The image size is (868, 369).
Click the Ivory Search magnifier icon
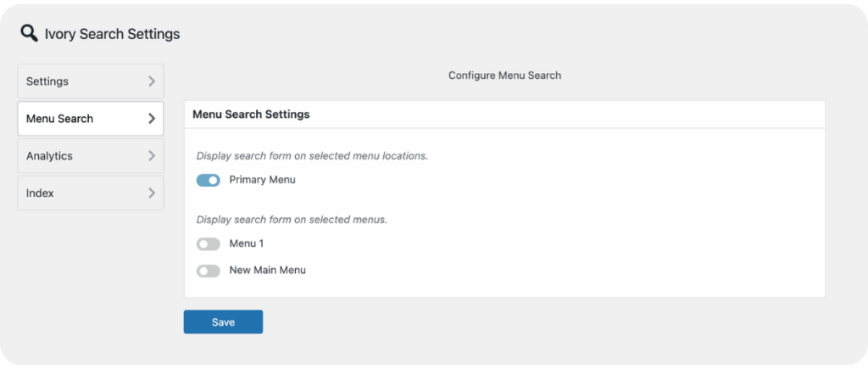[x=30, y=33]
